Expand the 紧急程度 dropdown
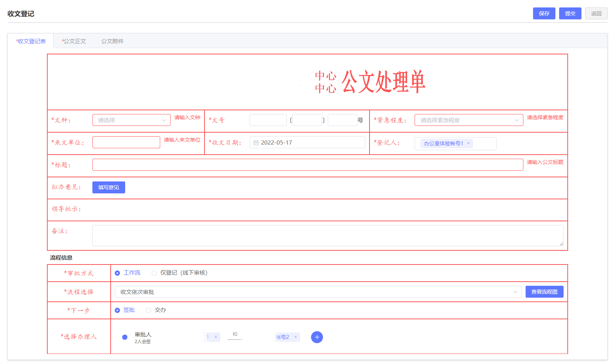This screenshot has height=364, width=615. pos(468,120)
